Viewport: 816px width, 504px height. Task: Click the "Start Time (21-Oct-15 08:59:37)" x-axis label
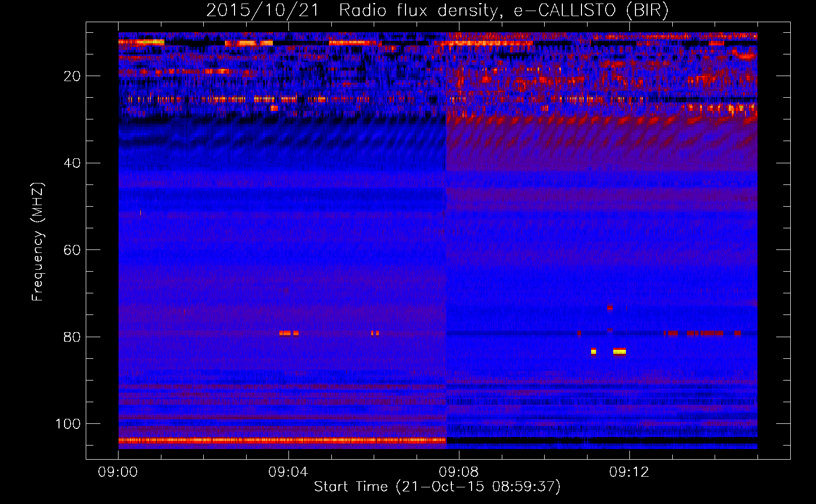pyautogui.click(x=437, y=487)
